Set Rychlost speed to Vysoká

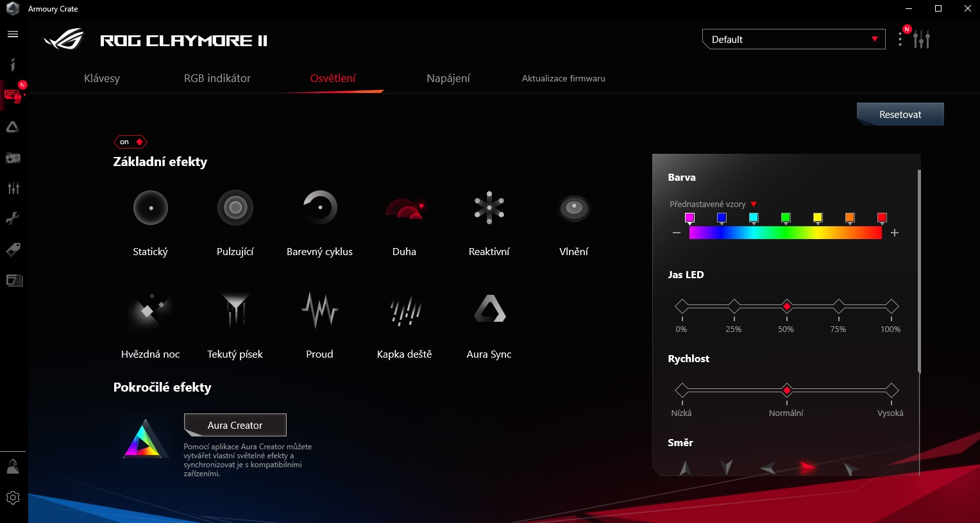891,390
